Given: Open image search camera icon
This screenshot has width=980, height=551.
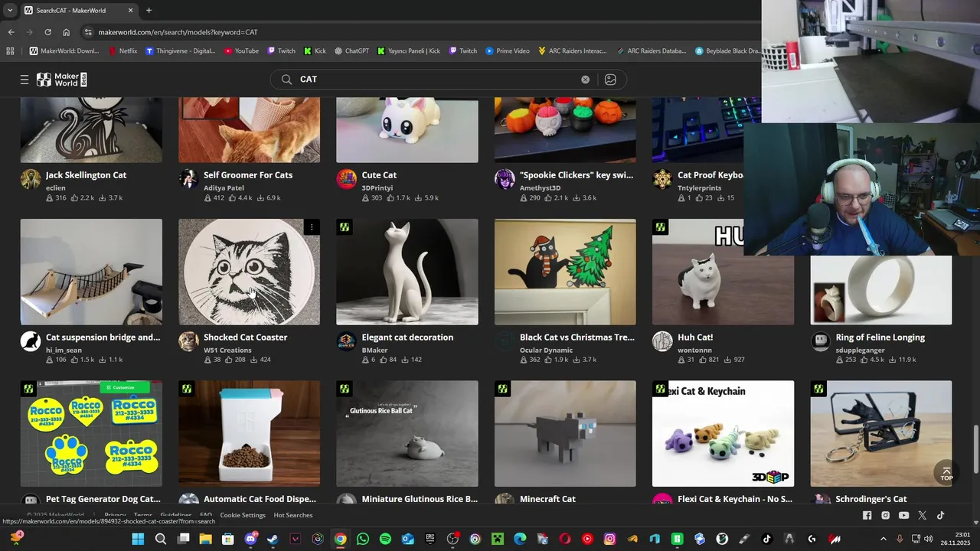Looking at the screenshot, I should point(610,80).
